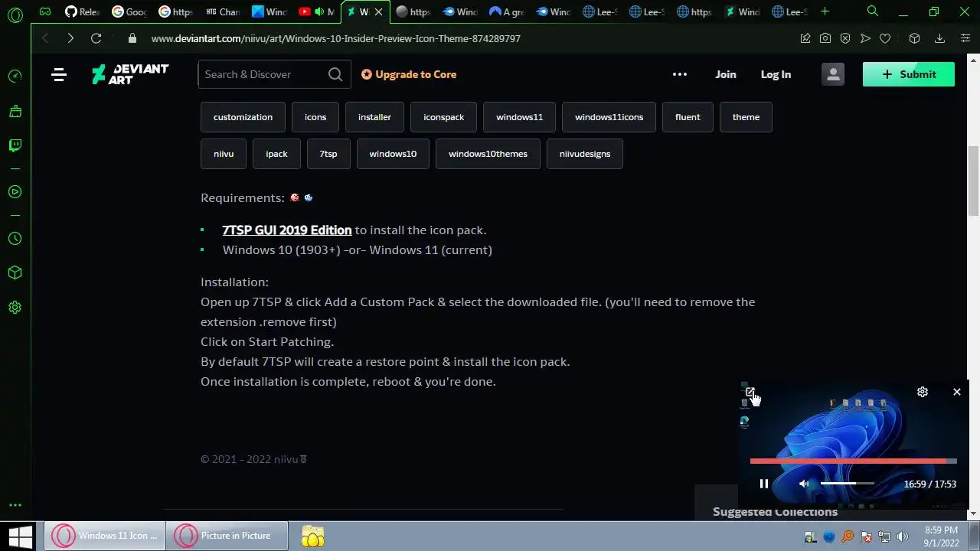This screenshot has height=551, width=980.
Task: Close the active DeviantArt tab
Action: pyautogui.click(x=378, y=12)
